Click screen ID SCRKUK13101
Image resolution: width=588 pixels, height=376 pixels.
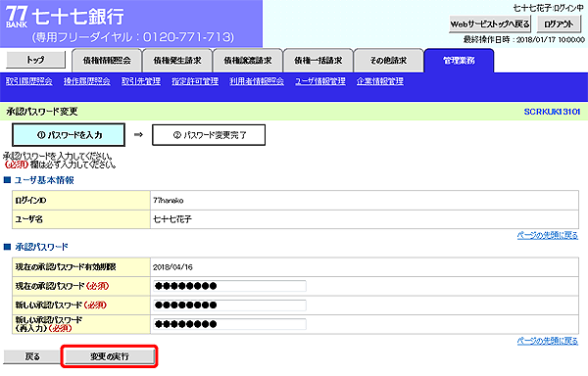[x=552, y=112]
